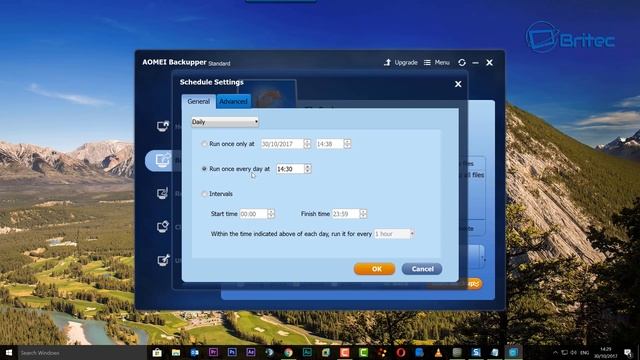640x360 pixels.
Task: Open the 1 hour interval dropdown
Action: click(x=394, y=234)
